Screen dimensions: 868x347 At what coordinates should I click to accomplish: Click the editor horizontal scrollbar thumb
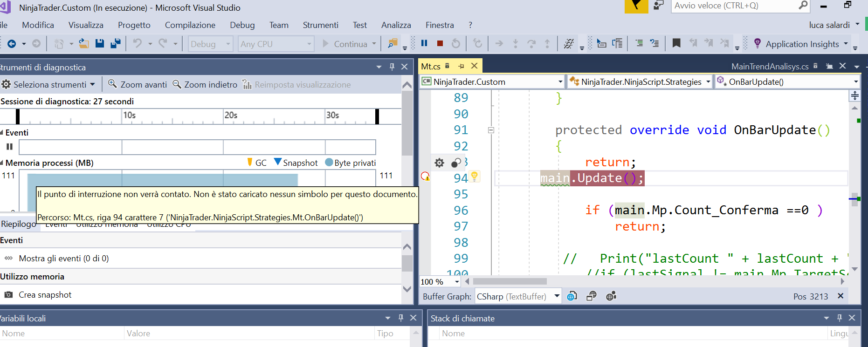tap(510, 281)
